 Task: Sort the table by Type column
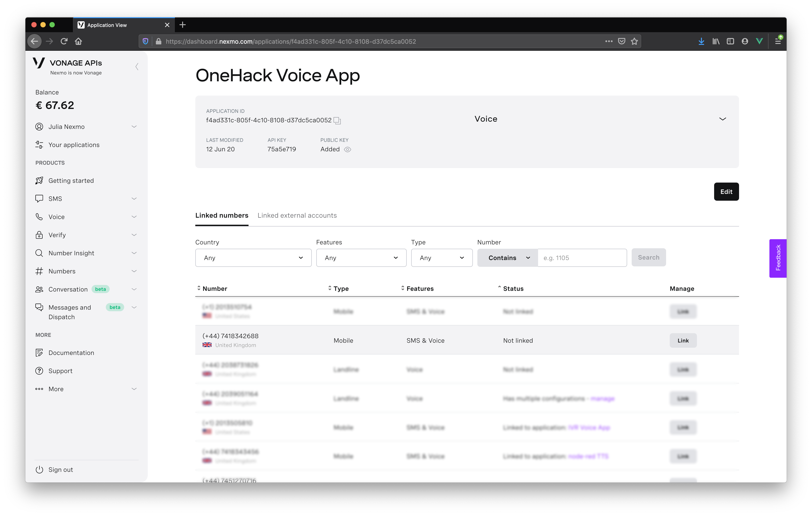(338, 289)
